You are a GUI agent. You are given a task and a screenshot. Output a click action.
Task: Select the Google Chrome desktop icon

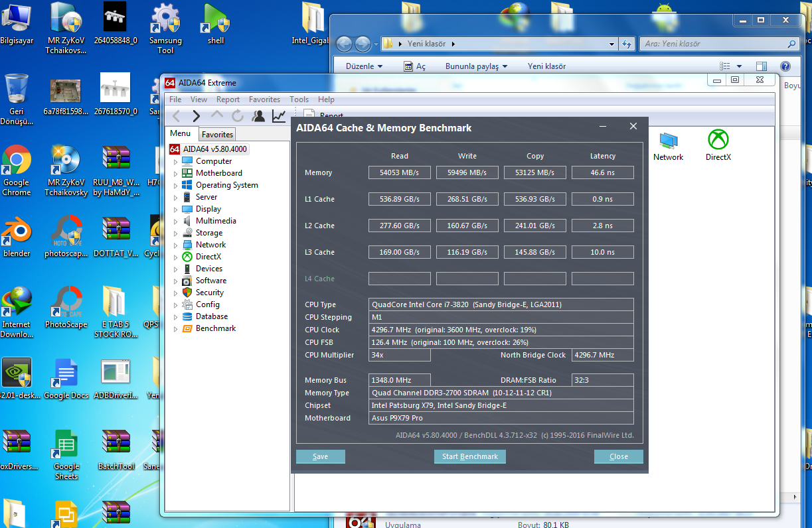pos(17,171)
